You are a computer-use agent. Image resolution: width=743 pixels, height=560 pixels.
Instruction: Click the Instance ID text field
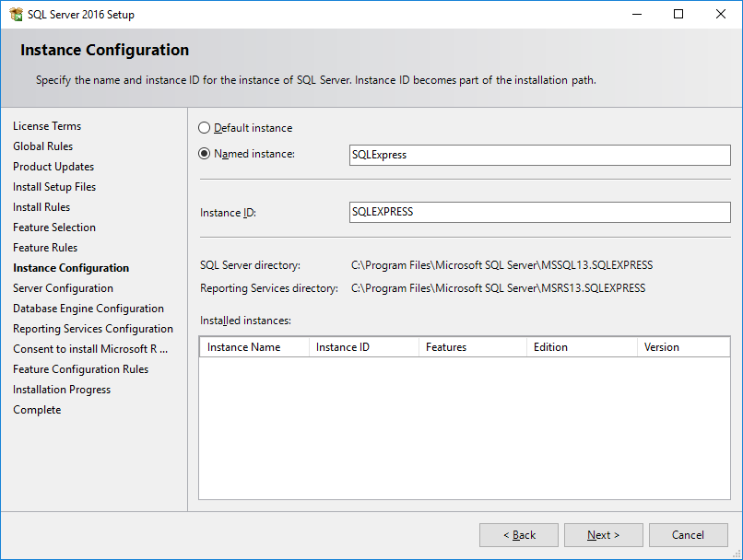click(539, 212)
